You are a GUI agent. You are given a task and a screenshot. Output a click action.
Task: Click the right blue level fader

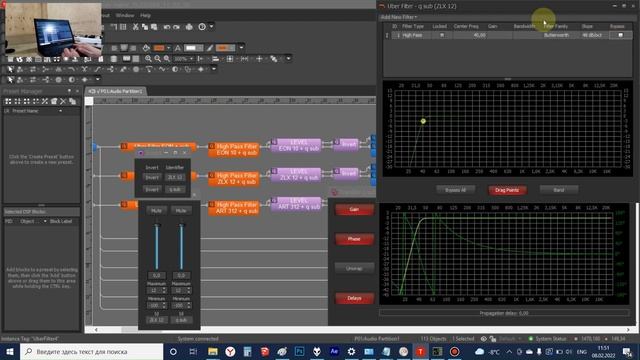(181, 247)
